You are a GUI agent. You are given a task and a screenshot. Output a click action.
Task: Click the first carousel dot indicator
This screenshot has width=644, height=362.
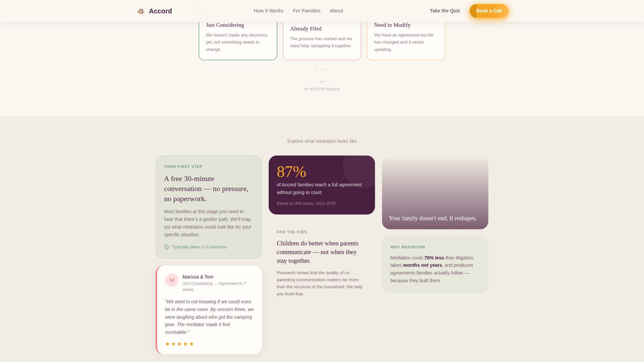317,70
